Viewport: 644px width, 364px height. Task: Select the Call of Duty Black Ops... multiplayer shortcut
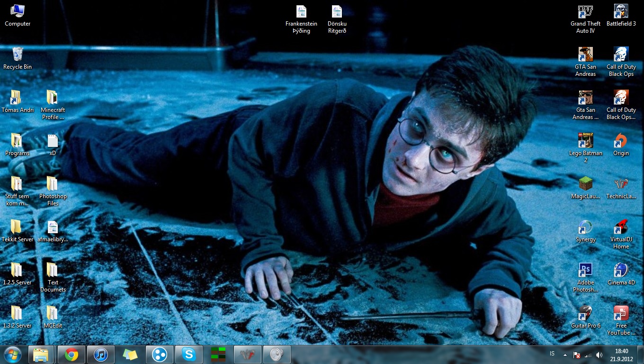point(621,105)
